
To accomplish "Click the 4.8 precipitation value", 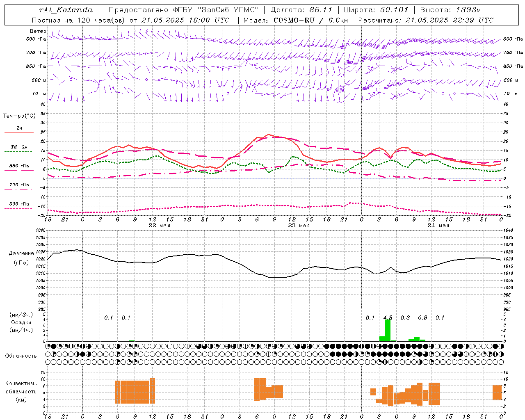I will pos(388,318).
